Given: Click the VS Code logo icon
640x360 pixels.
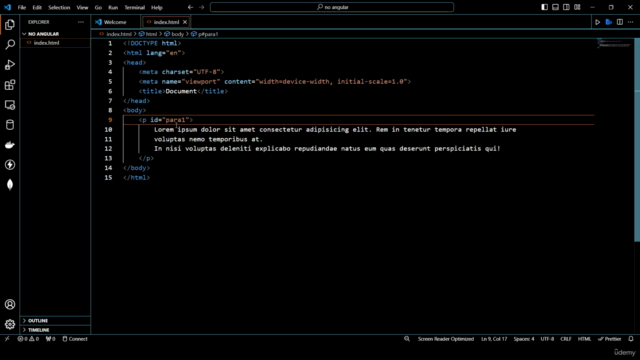Looking at the screenshot, I should [x=7, y=7].
